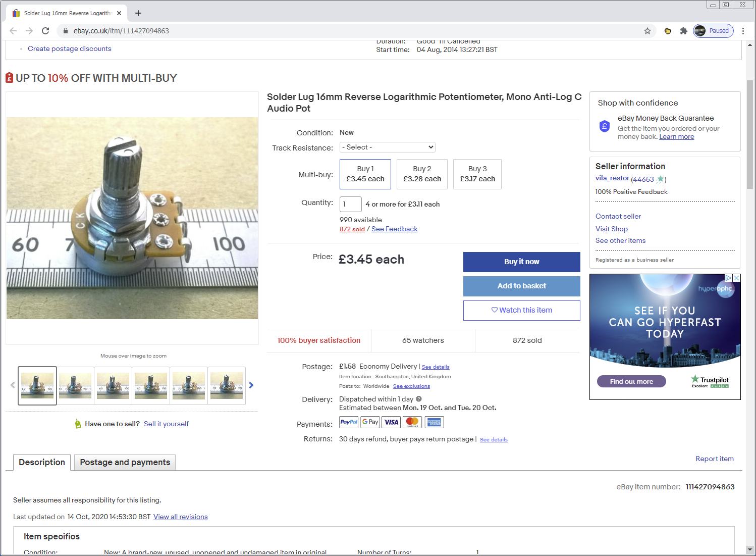Open Chrome's three-dot menu
Screen dimensions: 756x556
click(x=742, y=31)
